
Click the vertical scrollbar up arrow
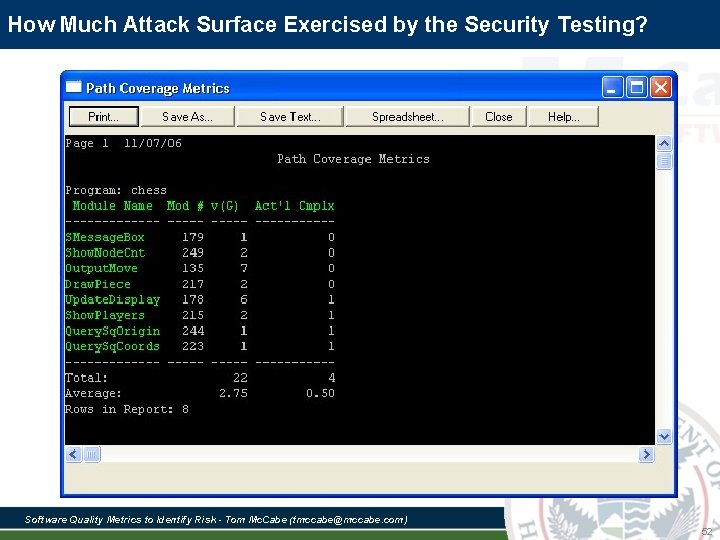pos(664,144)
